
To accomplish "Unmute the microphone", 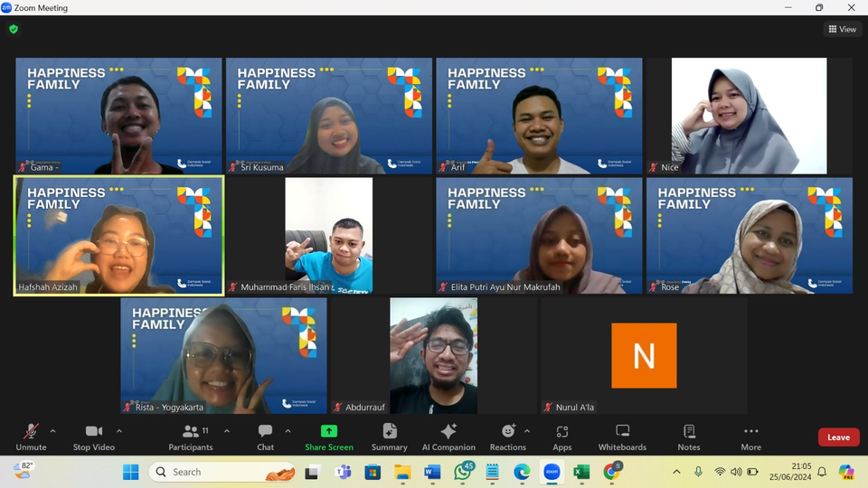I will (31, 436).
